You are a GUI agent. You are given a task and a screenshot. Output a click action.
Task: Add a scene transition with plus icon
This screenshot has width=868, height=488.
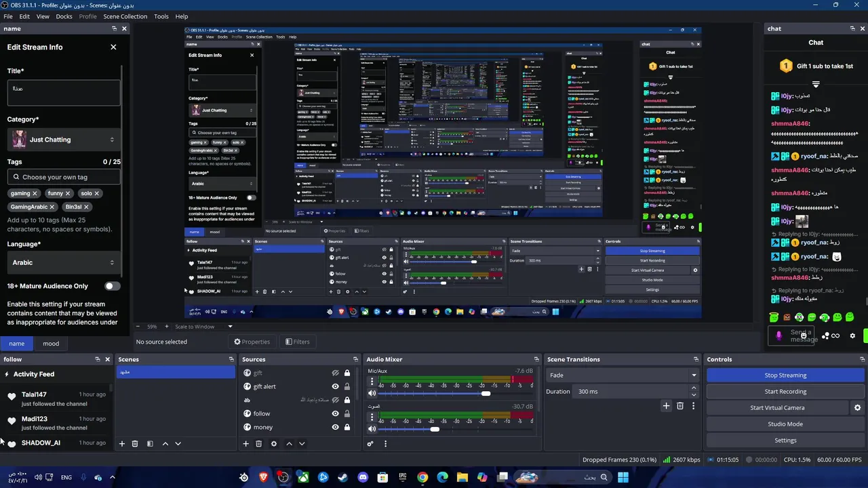click(666, 406)
